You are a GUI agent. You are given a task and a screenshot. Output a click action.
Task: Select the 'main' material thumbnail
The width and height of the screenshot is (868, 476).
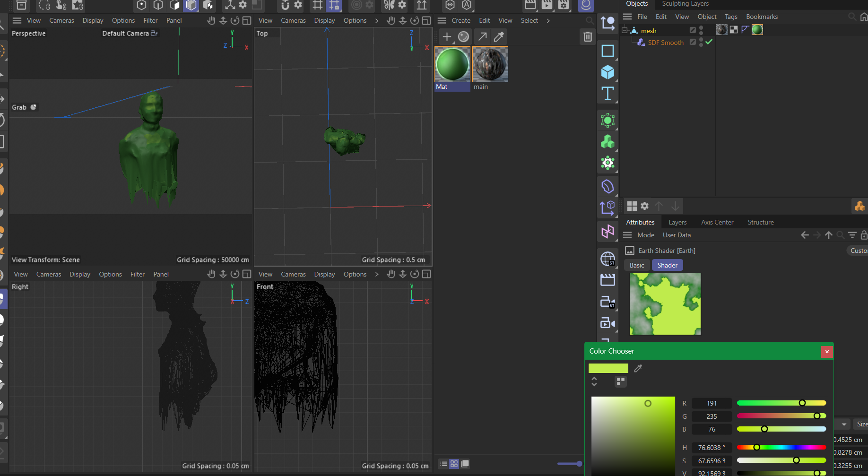coord(490,64)
